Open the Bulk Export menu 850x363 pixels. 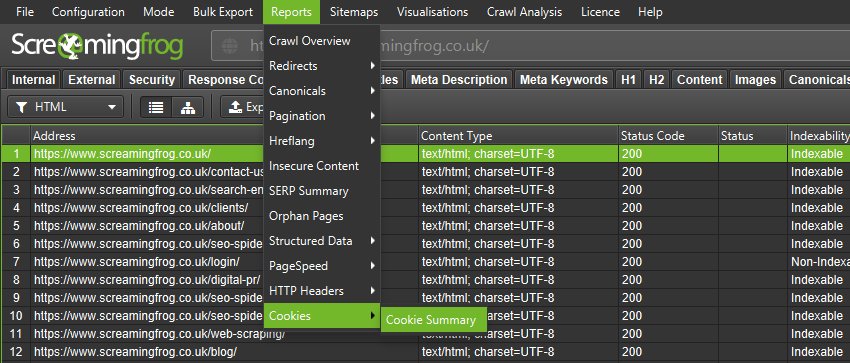pyautogui.click(x=223, y=11)
